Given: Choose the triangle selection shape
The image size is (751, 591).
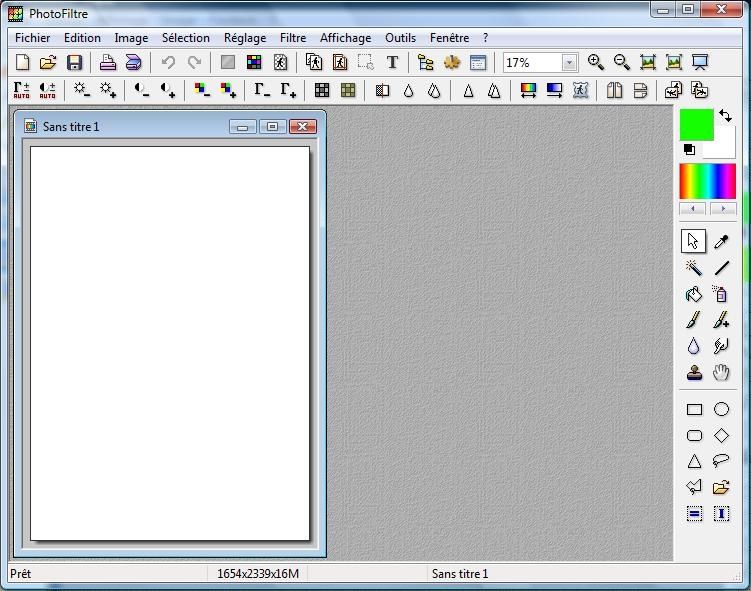Looking at the screenshot, I should (694, 461).
